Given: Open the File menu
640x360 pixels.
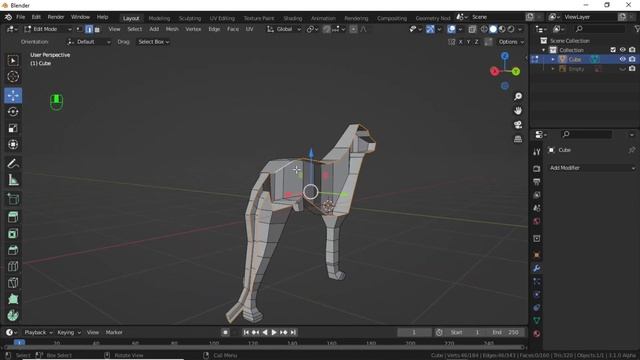Looking at the screenshot, I should click(x=20, y=17).
